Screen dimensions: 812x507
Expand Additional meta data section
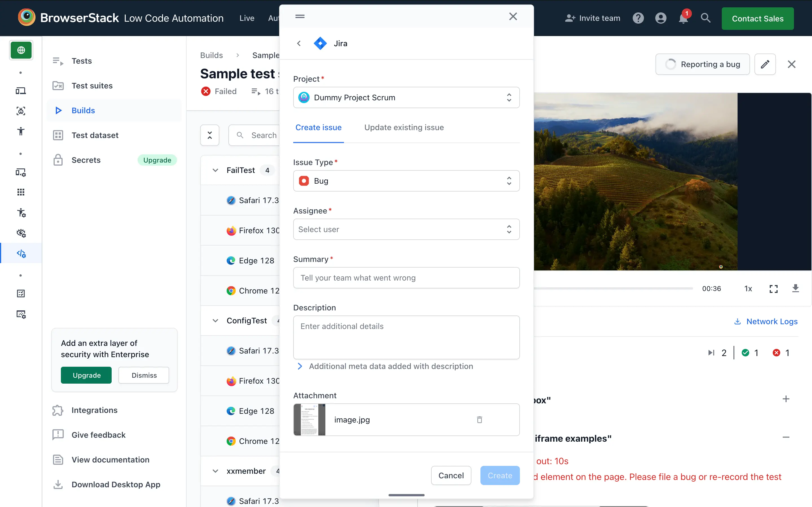300,366
